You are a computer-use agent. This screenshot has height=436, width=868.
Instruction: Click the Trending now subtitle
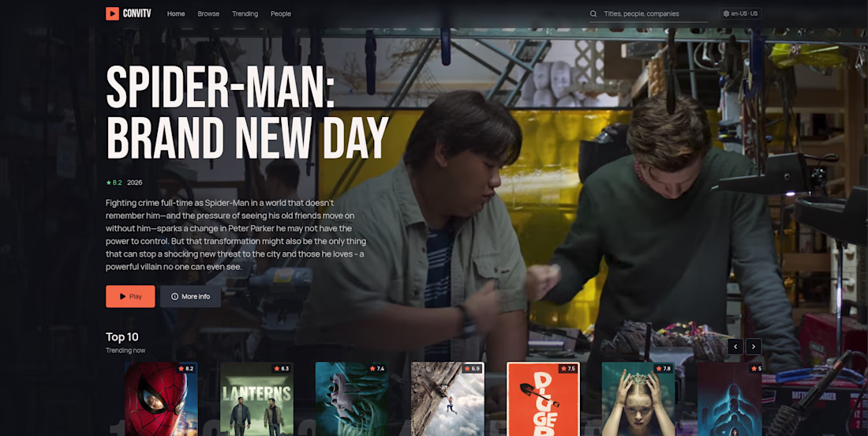125,350
